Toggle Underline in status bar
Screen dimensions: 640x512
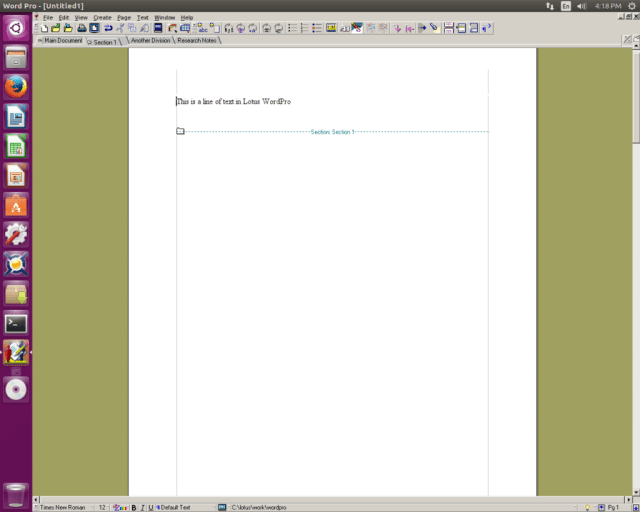[151, 508]
